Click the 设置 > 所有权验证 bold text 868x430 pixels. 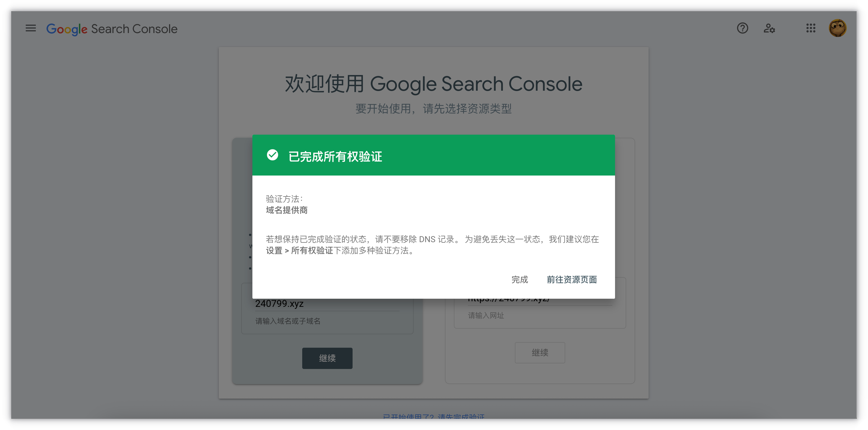[299, 250]
